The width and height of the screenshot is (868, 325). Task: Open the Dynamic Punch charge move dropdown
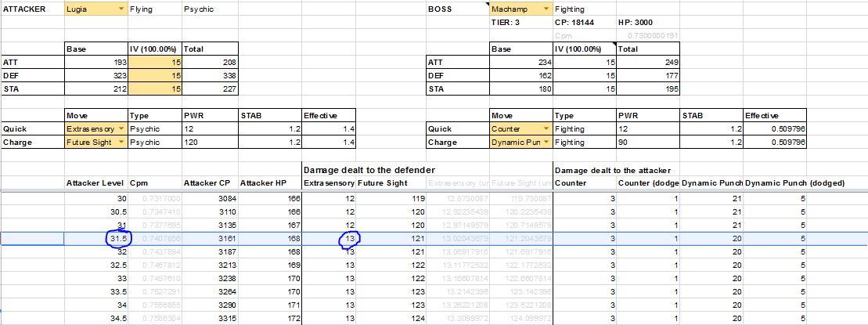[544, 143]
